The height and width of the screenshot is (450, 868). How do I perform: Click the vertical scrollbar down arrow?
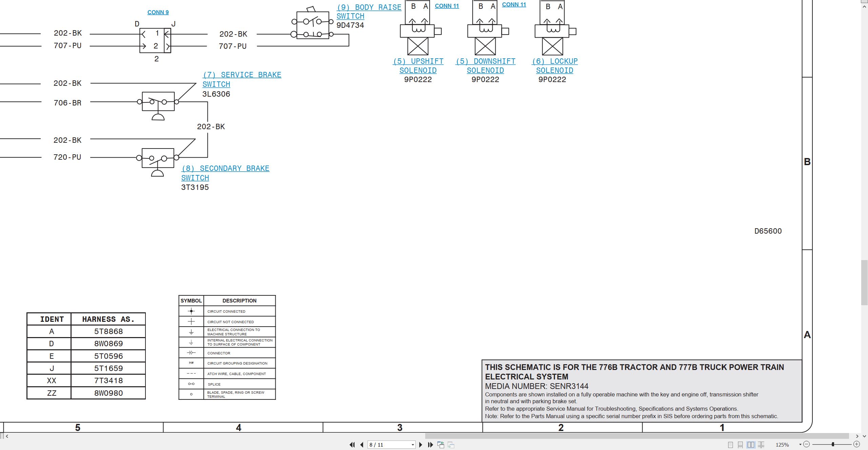(x=865, y=436)
